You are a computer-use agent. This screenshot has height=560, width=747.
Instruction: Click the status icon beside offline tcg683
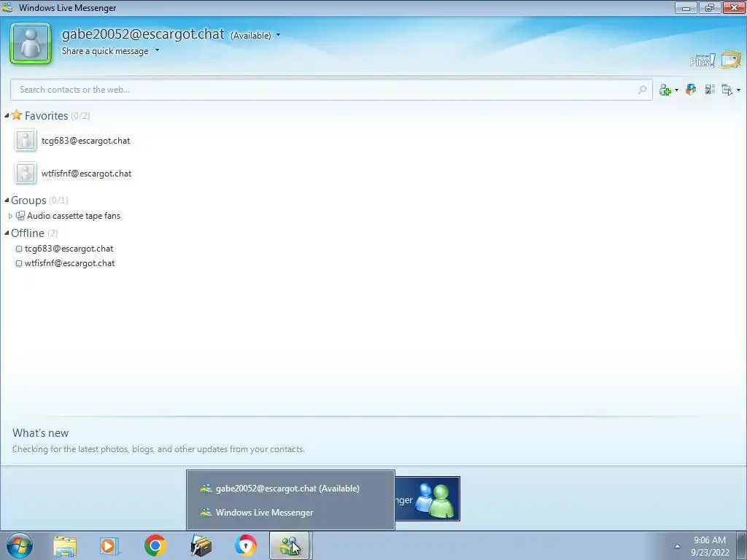[19, 249]
